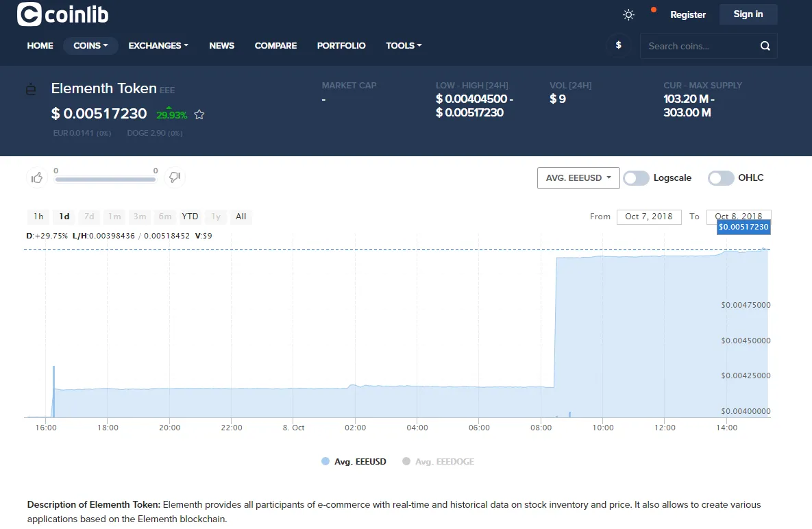
Task: Open the AVG. EEEUSD dropdown
Action: click(x=578, y=178)
